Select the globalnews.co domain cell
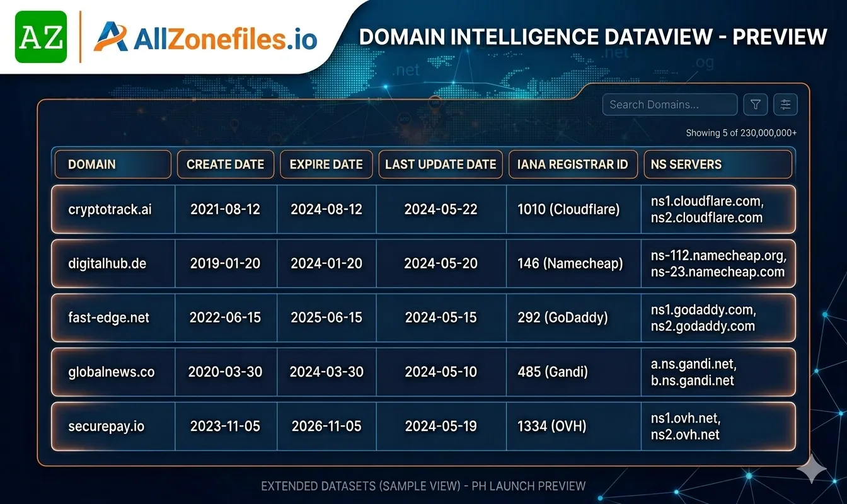 [113, 372]
